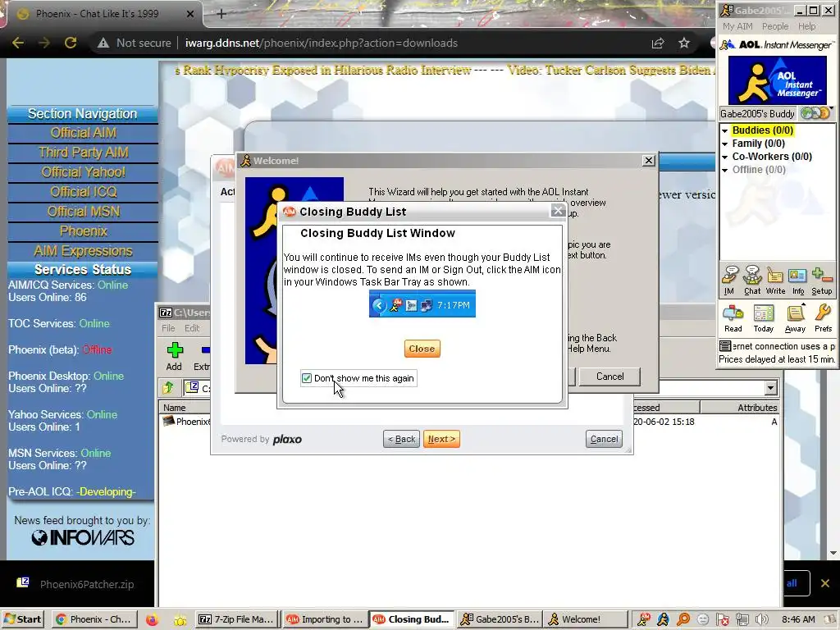Open Official Yahoo! link
The image size is (840, 630).
tap(83, 172)
